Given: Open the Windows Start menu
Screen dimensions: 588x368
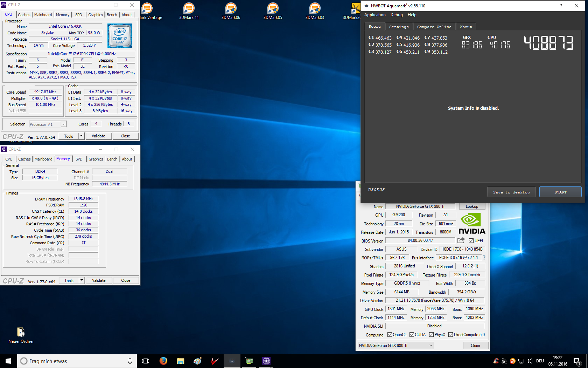Looking at the screenshot, I should [8, 361].
